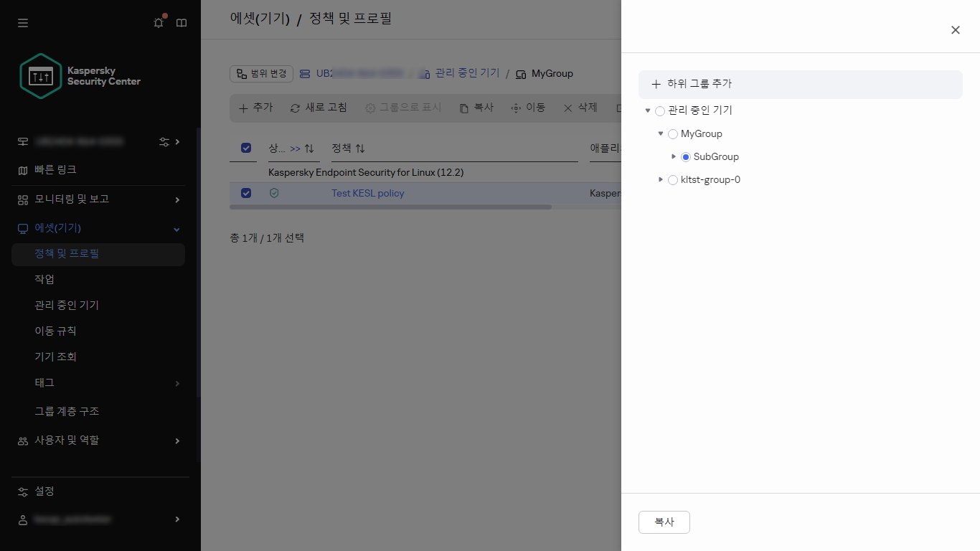Screen dimensions: 980x551
Task: Uncheck the Test KESL policy checkbox
Action: 246,193
